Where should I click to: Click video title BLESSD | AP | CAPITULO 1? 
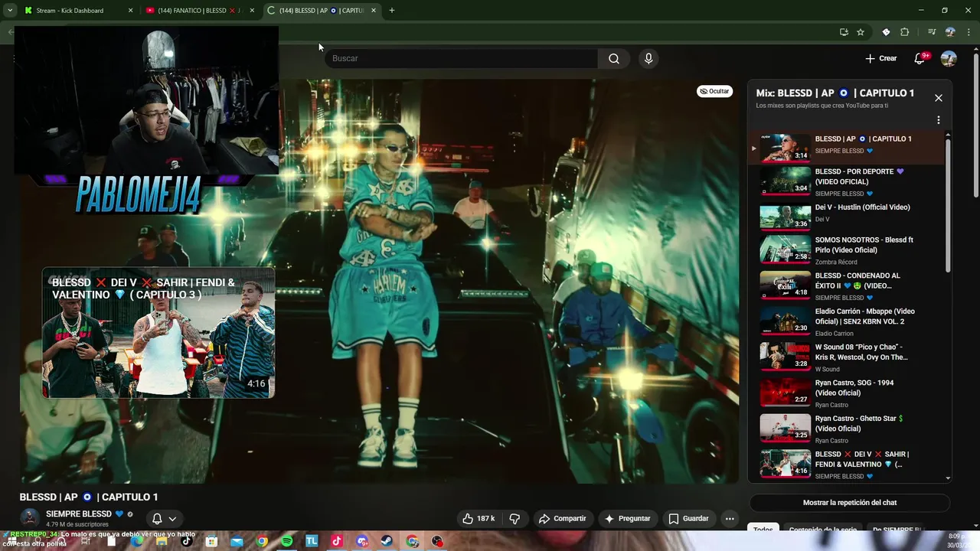coord(89,497)
